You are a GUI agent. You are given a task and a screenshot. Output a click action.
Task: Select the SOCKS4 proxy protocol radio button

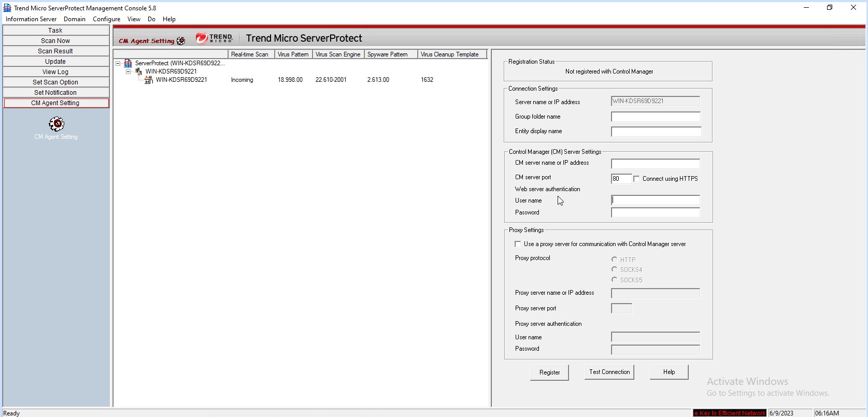pos(614,269)
